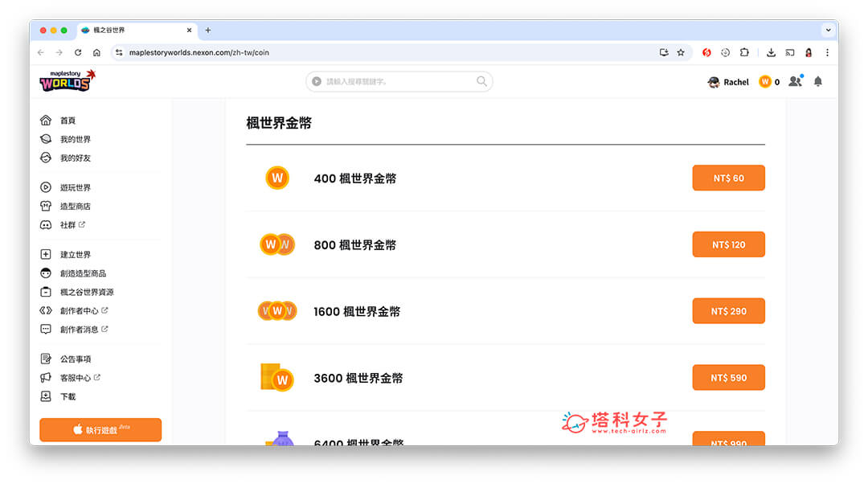Click the single coin image for 400
Viewport: 868px width, 484px height.
(277, 178)
